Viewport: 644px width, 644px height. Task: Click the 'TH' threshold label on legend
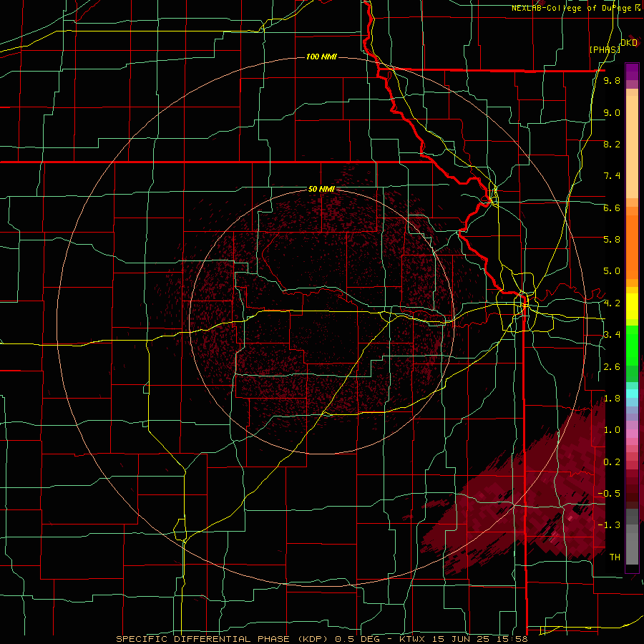coord(615,557)
